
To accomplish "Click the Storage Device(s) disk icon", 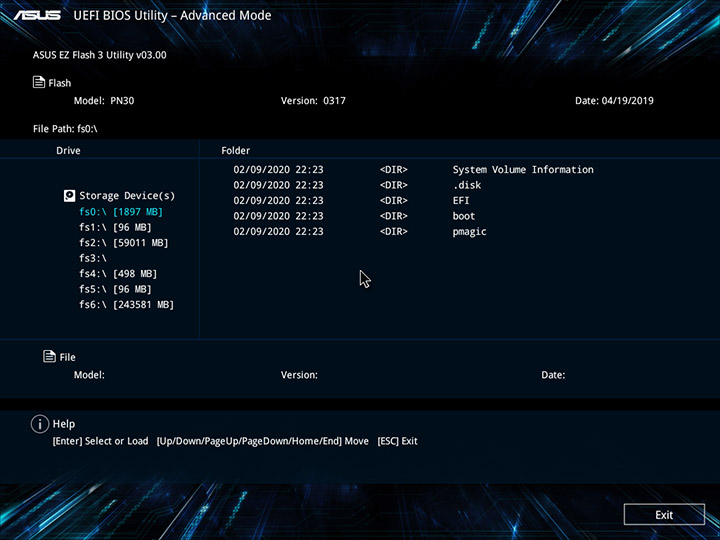I will pos(69,196).
